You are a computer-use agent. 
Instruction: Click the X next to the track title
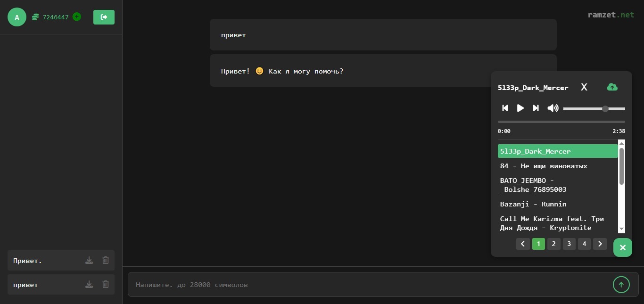pos(584,87)
